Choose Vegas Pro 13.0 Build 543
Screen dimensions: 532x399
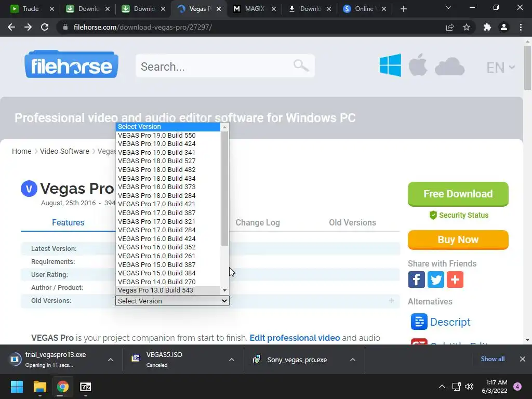pyautogui.click(x=168, y=290)
